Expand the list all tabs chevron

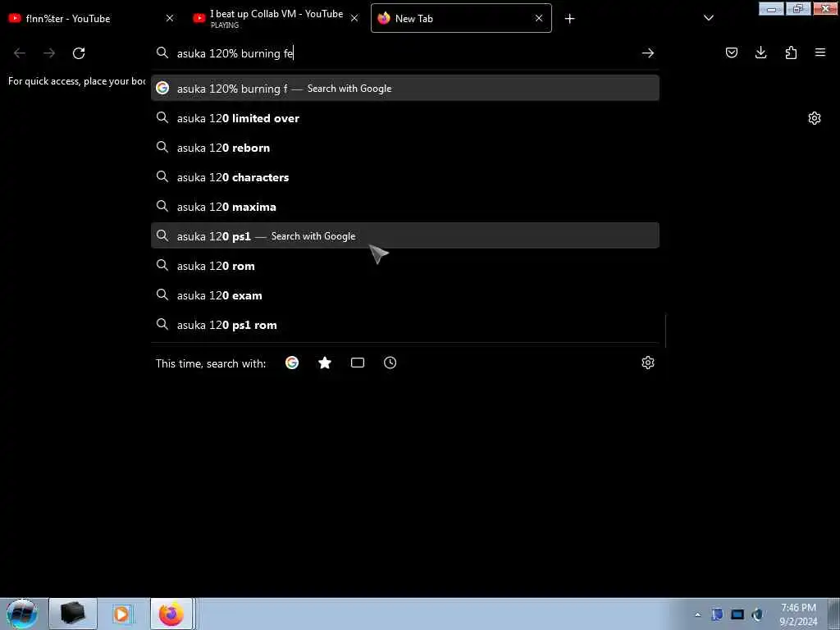click(x=708, y=18)
